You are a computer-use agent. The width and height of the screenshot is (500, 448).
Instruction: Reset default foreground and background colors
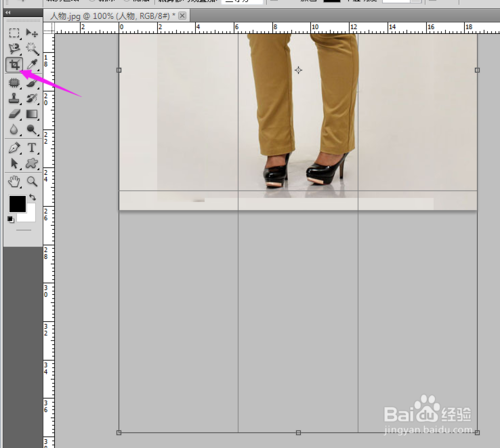tap(11, 219)
